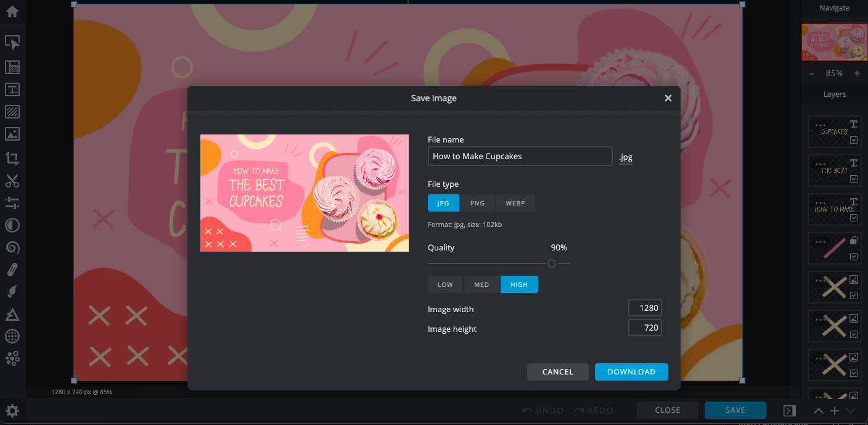Screen dimensions: 868x425
Task: Open the Liquify swirl tool
Action: pos(12,247)
